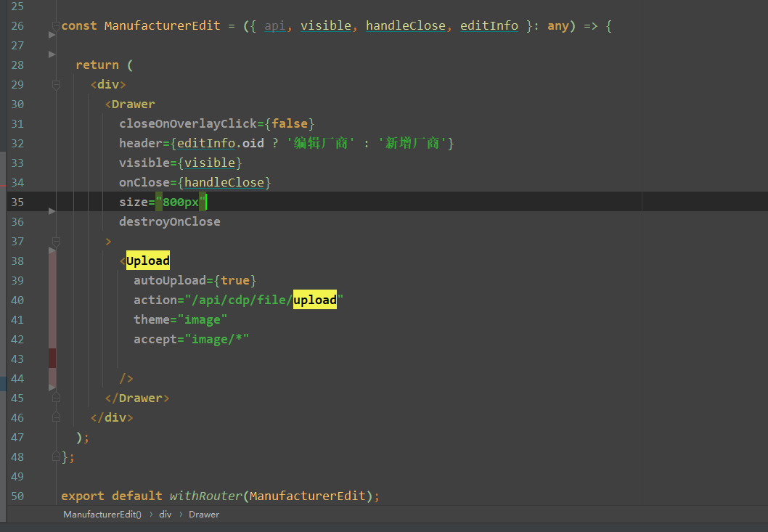
Task: Click the withRouter function call
Action: (x=206, y=496)
